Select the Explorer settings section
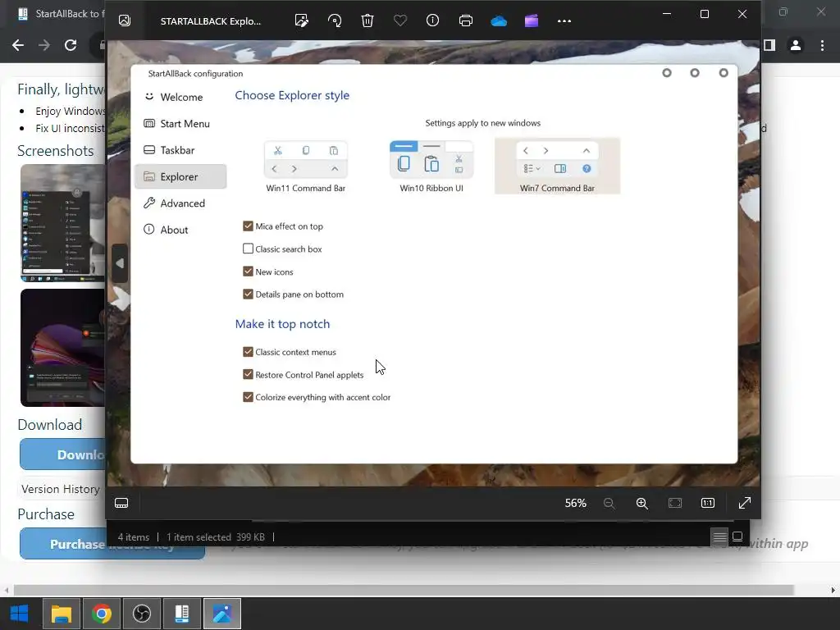This screenshot has height=630, width=840. 180,177
